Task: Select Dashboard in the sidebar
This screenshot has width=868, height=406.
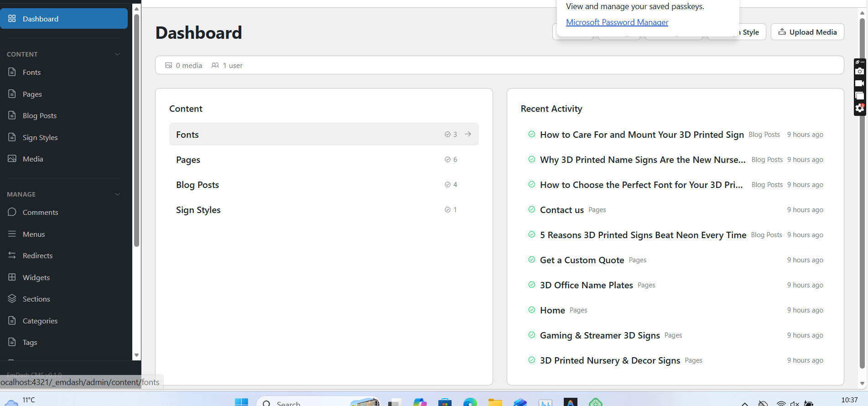Action: (x=64, y=19)
